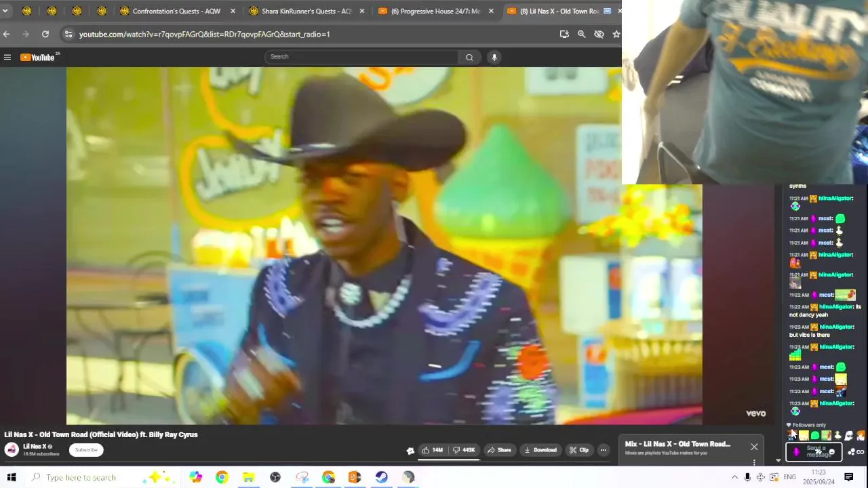Open the YouTube hamburger guide menu

pyautogui.click(x=7, y=58)
